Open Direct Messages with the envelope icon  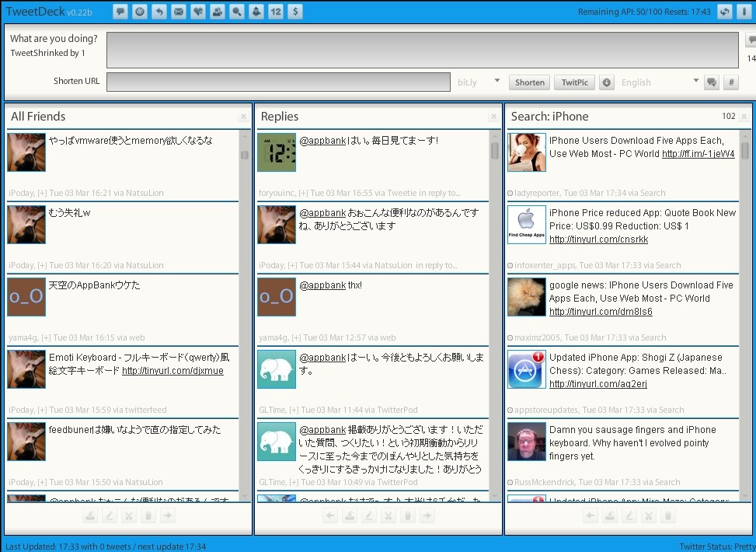[x=179, y=12]
